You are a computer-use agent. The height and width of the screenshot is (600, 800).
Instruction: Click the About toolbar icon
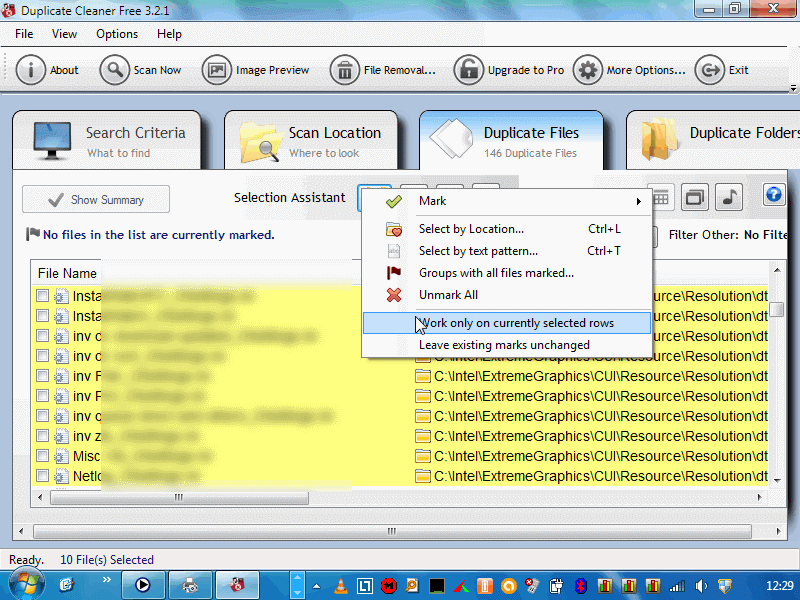(x=32, y=70)
